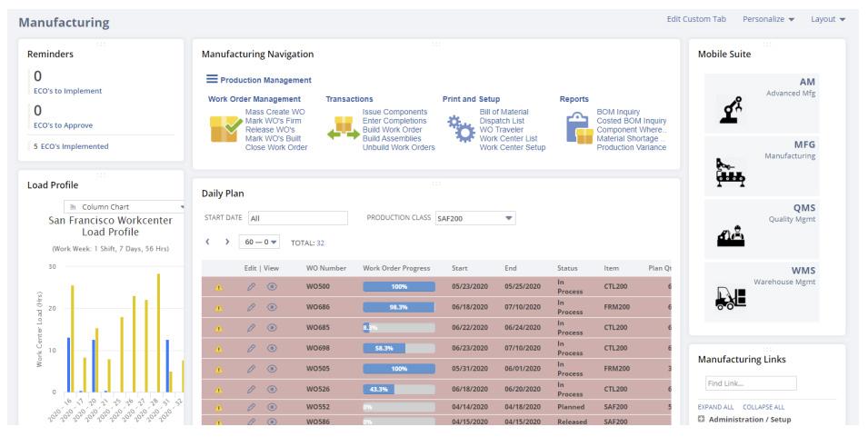Click the edit pencil for WO552
The height and width of the screenshot is (437, 868).
click(x=252, y=407)
